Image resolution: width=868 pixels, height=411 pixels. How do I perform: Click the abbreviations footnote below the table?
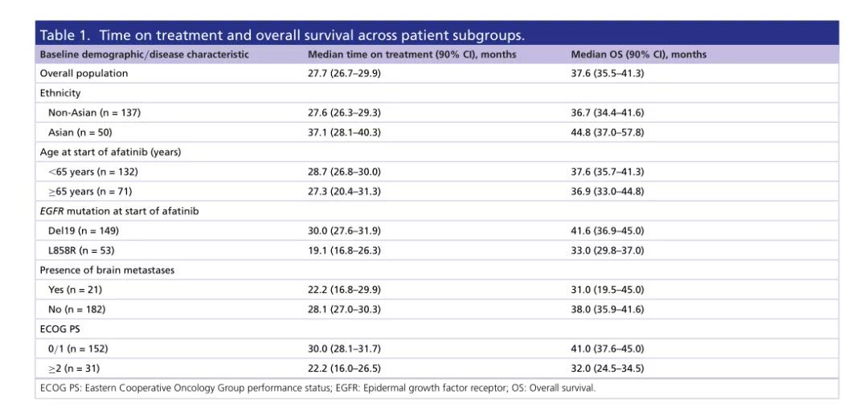(317, 388)
